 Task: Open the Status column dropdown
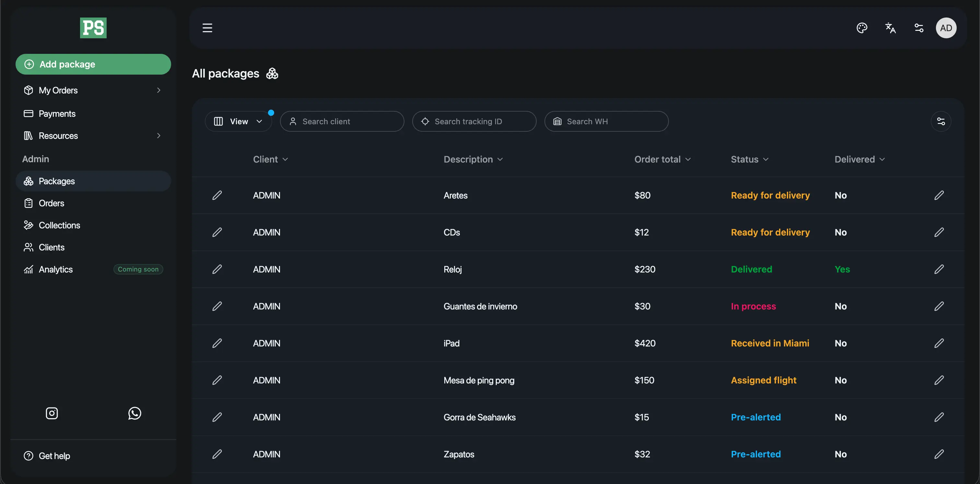point(750,159)
